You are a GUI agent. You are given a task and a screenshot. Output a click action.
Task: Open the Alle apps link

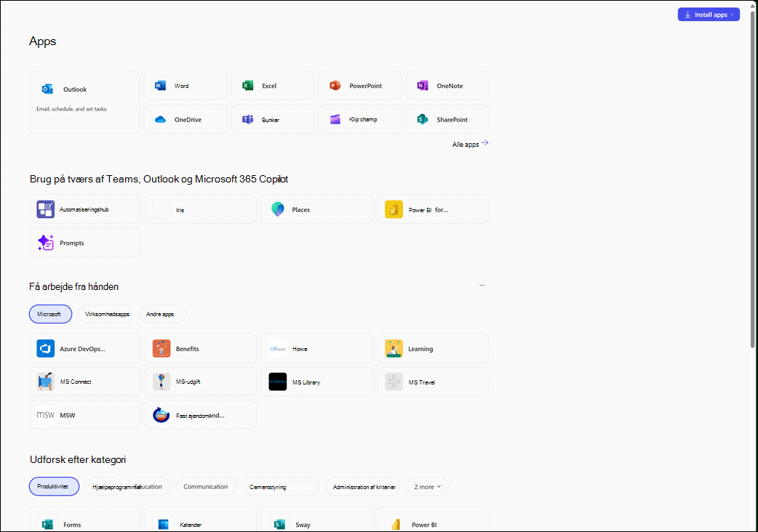click(x=465, y=144)
